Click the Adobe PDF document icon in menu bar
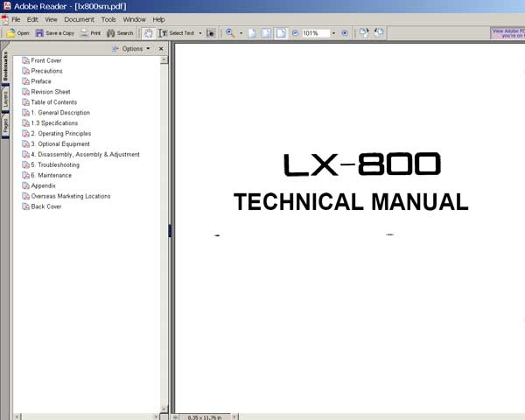Image resolution: width=525 pixels, height=420 pixels. pyautogui.click(x=4, y=20)
